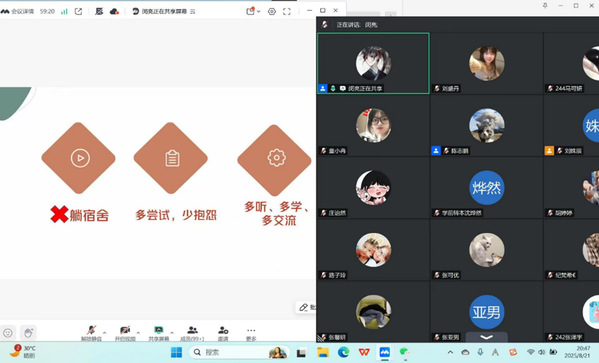This screenshot has width=599, height=363.
Task: Unmute microphone with 解除静音 button
Action: [x=91, y=333]
